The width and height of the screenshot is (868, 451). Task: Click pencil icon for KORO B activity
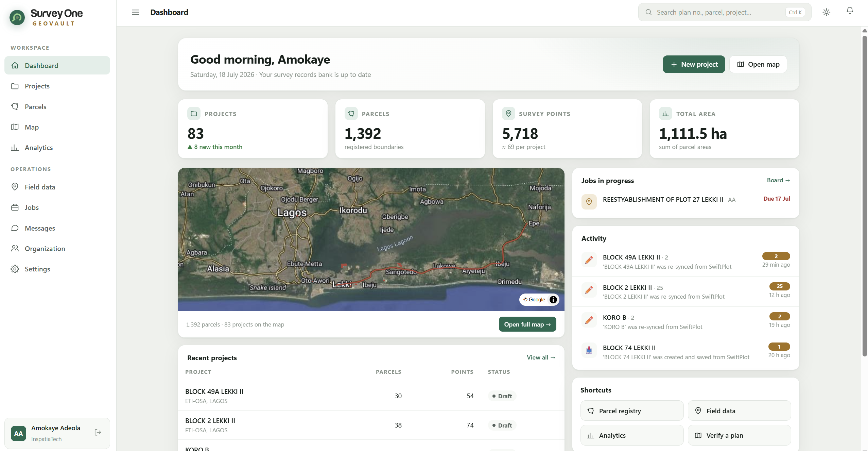589,320
